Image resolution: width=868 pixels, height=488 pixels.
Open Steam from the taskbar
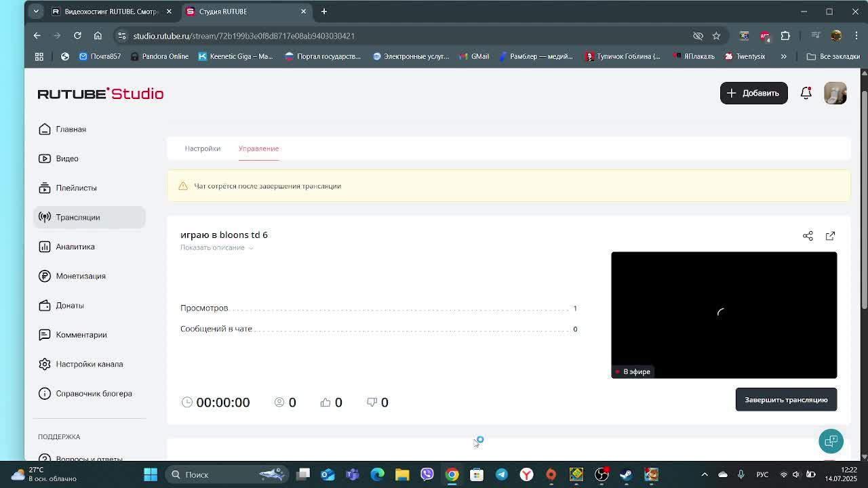(626, 474)
